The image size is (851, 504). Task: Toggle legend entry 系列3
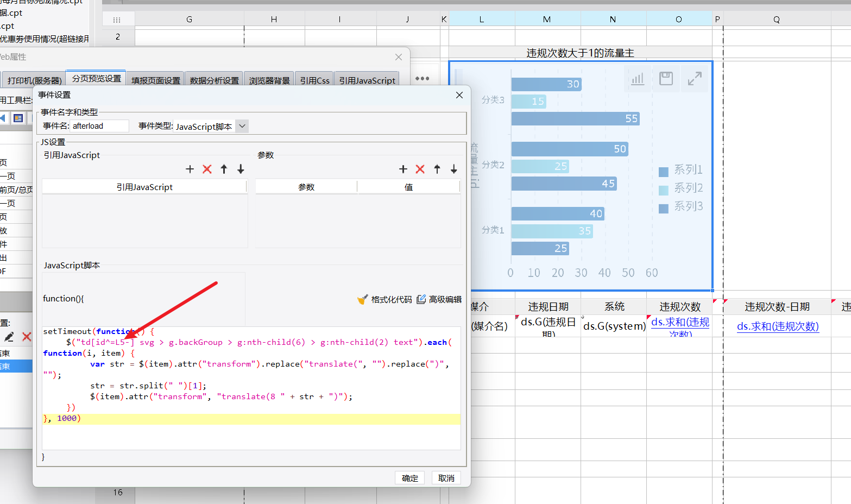point(681,207)
